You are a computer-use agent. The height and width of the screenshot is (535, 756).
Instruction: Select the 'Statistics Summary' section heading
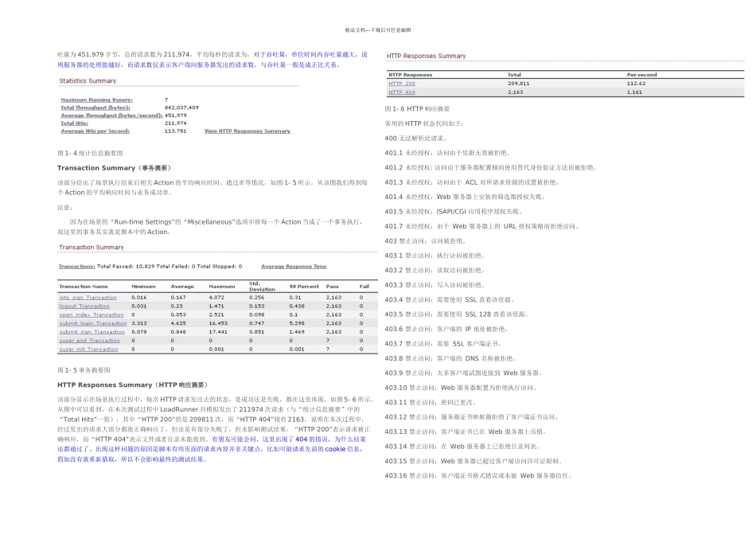point(88,80)
